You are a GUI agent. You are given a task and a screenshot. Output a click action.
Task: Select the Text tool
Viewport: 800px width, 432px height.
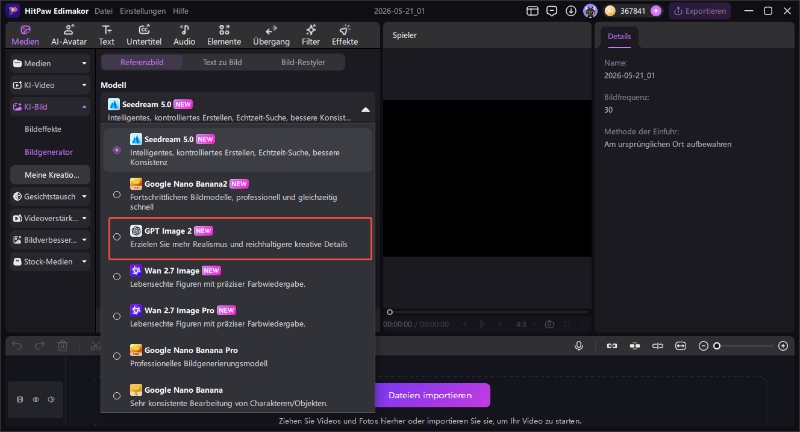(107, 35)
